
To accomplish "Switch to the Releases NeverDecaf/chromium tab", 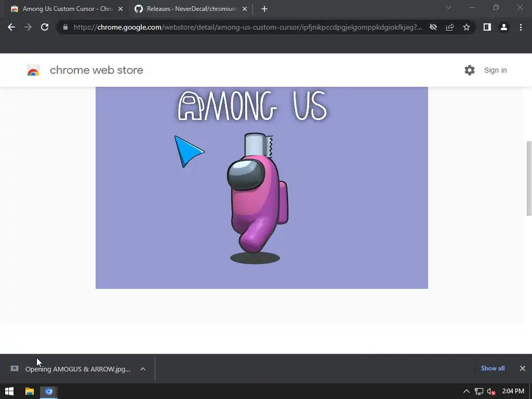I will click(191, 9).
